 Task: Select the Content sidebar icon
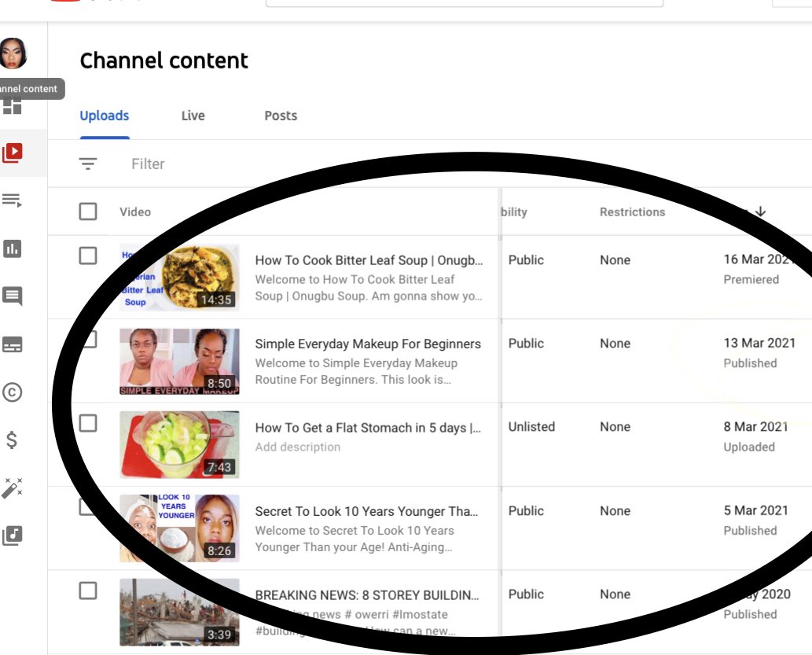(x=13, y=153)
